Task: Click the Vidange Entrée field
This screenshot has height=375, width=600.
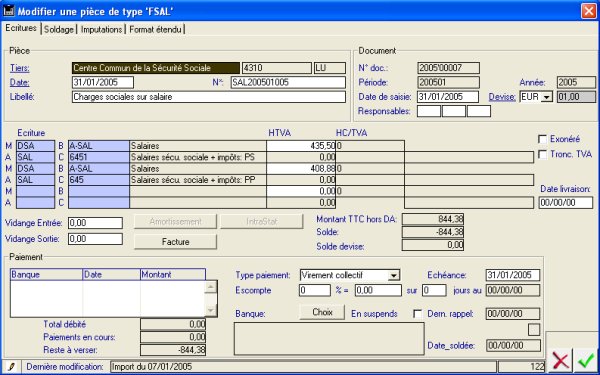Action: (x=95, y=223)
